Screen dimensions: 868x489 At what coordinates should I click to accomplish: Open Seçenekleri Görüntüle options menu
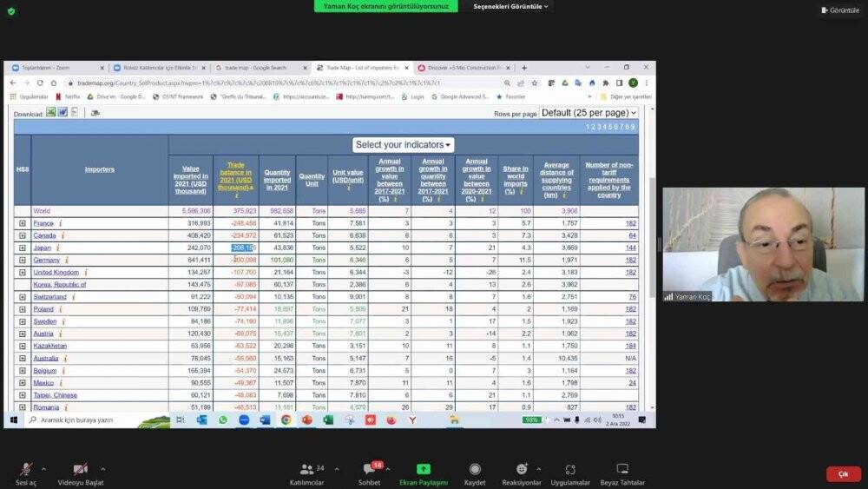pos(512,6)
